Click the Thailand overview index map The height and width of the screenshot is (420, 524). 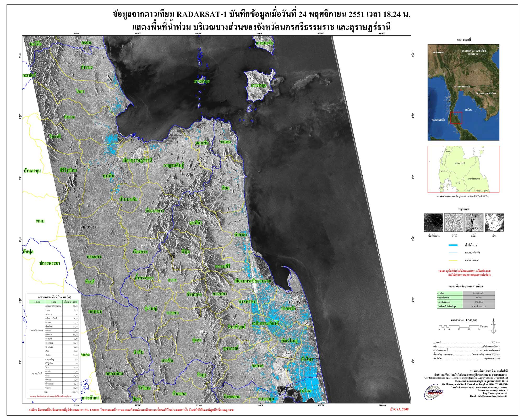(x=463, y=92)
